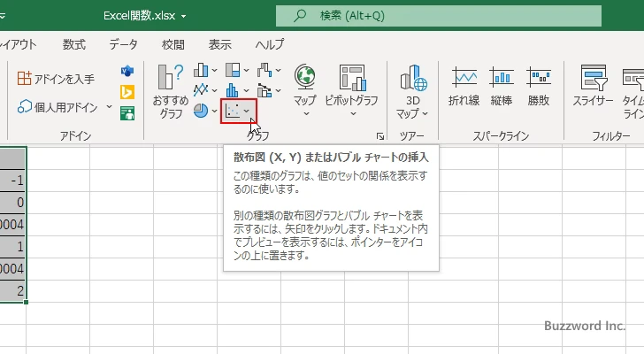Open the Formulas ribbon tab
The width and height of the screenshot is (644, 354).
74,44
